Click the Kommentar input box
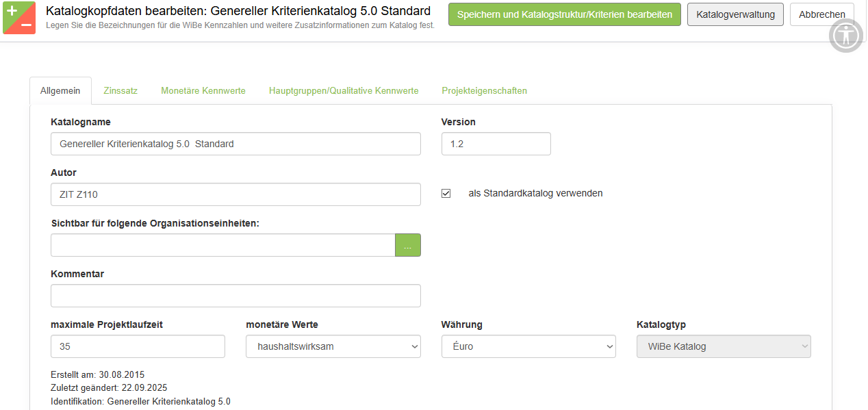The image size is (868, 410). tap(235, 296)
